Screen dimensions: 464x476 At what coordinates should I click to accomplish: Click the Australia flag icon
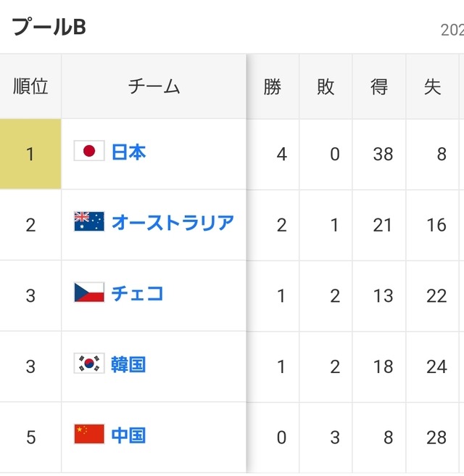click(x=89, y=221)
